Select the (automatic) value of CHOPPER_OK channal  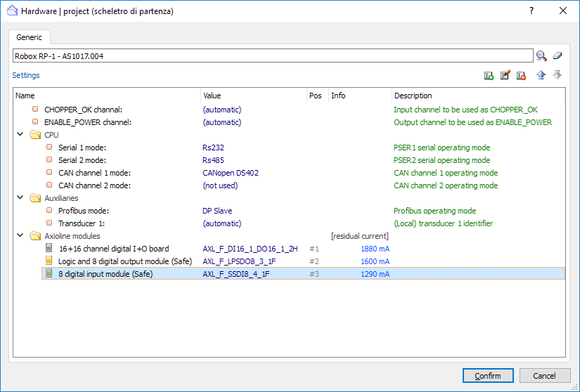[x=222, y=110]
